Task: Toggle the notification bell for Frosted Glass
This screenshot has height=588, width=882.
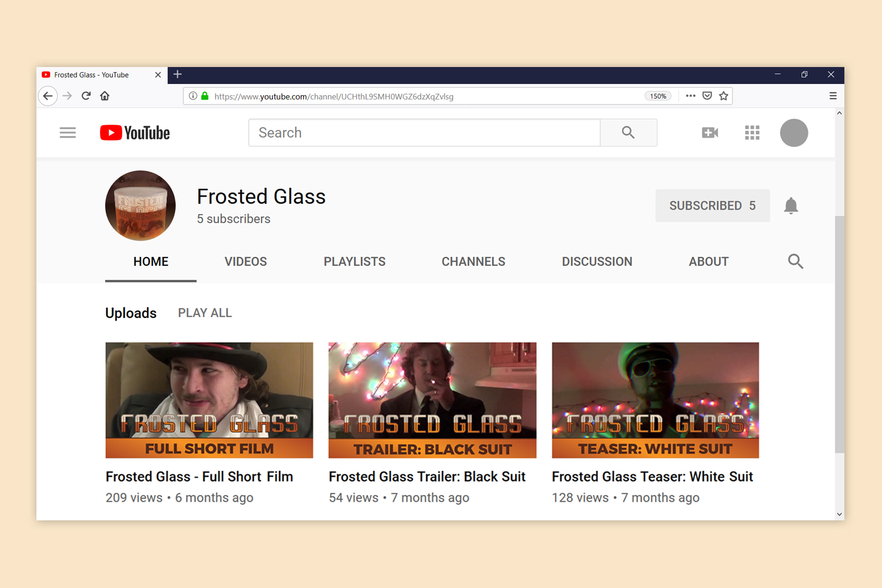Action: click(x=791, y=206)
